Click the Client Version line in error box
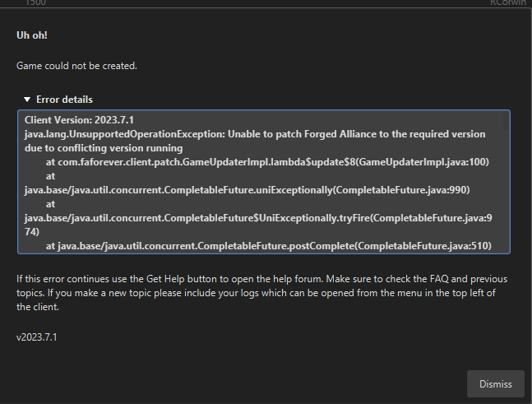This screenshot has height=404, width=532. coord(79,120)
